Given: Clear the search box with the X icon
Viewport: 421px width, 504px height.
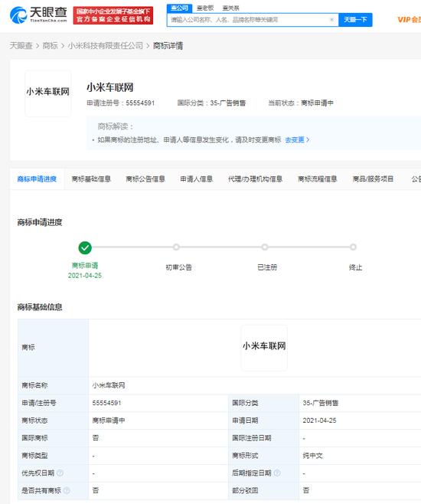Looking at the screenshot, I should (331, 20).
